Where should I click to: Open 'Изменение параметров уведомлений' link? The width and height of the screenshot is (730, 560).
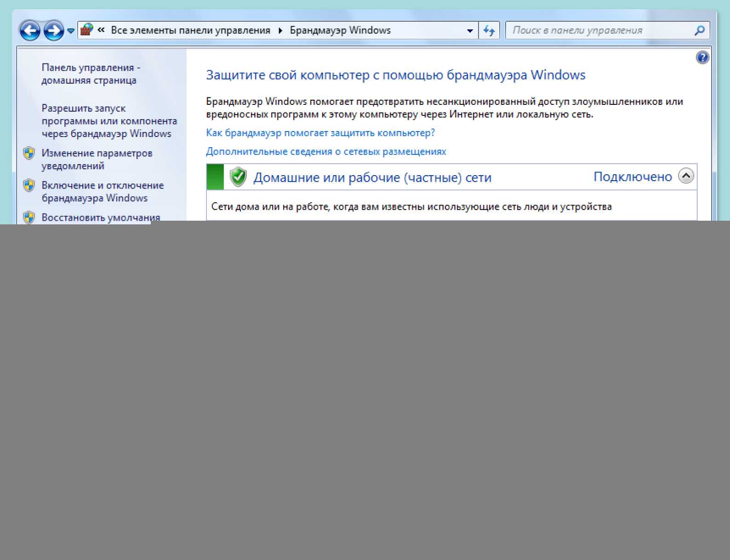pyautogui.click(x=97, y=159)
